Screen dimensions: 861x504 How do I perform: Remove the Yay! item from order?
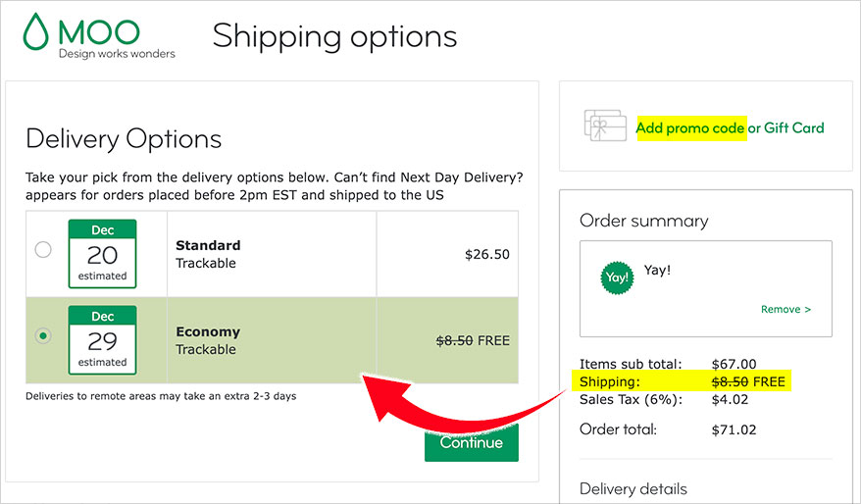(785, 310)
